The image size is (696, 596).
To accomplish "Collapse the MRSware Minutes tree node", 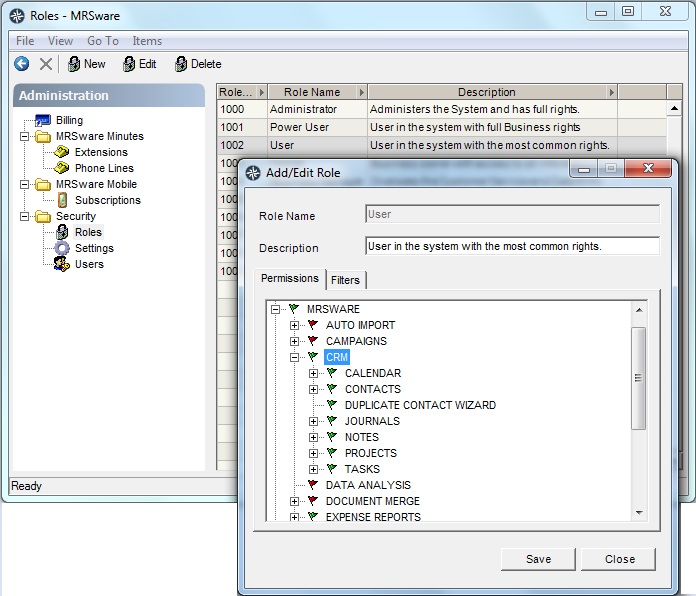I will pyautogui.click(x=25, y=136).
